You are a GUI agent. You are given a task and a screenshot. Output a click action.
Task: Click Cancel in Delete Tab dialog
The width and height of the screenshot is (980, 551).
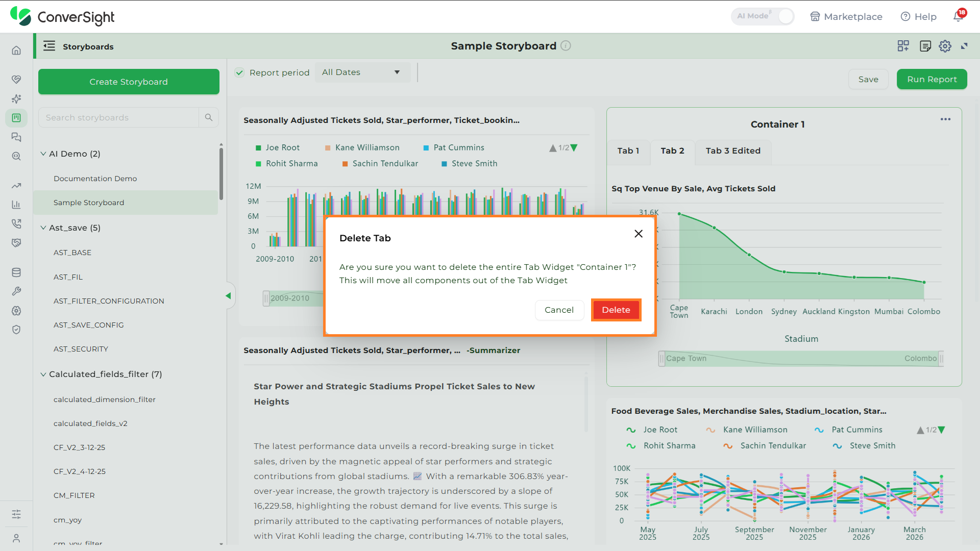click(x=559, y=310)
